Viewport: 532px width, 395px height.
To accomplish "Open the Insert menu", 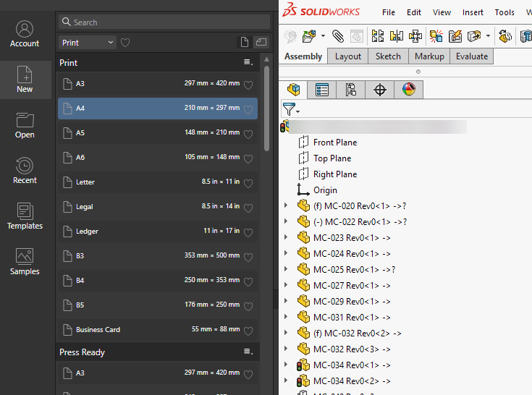I will [473, 12].
